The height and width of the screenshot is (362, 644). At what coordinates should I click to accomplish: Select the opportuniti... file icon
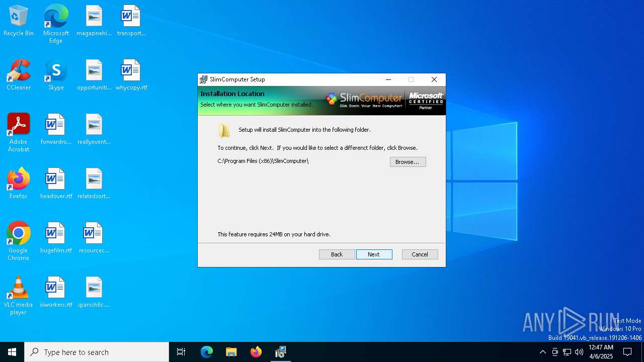coord(94,75)
